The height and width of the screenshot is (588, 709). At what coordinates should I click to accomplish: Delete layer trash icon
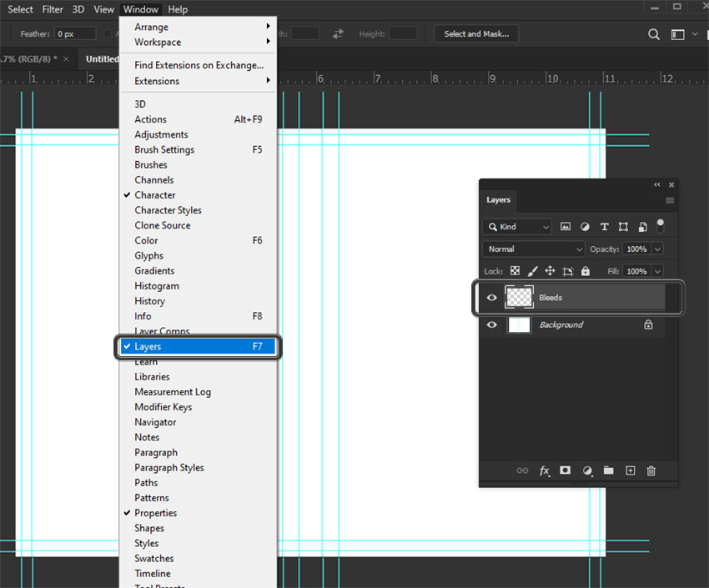tap(651, 471)
